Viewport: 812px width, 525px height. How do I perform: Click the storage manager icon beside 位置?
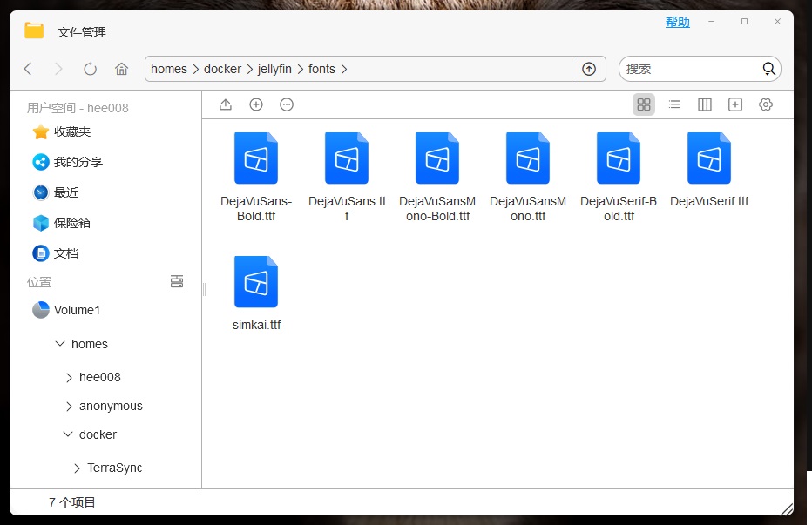point(177,282)
